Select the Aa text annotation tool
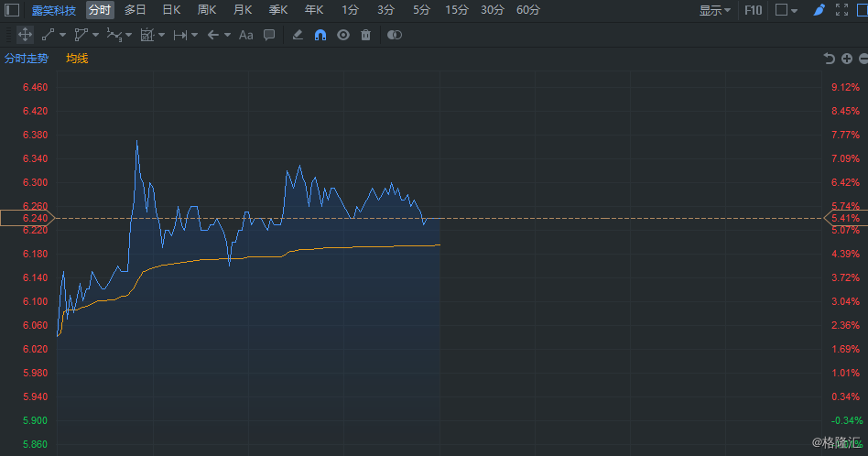The width and height of the screenshot is (868, 456). tap(245, 35)
